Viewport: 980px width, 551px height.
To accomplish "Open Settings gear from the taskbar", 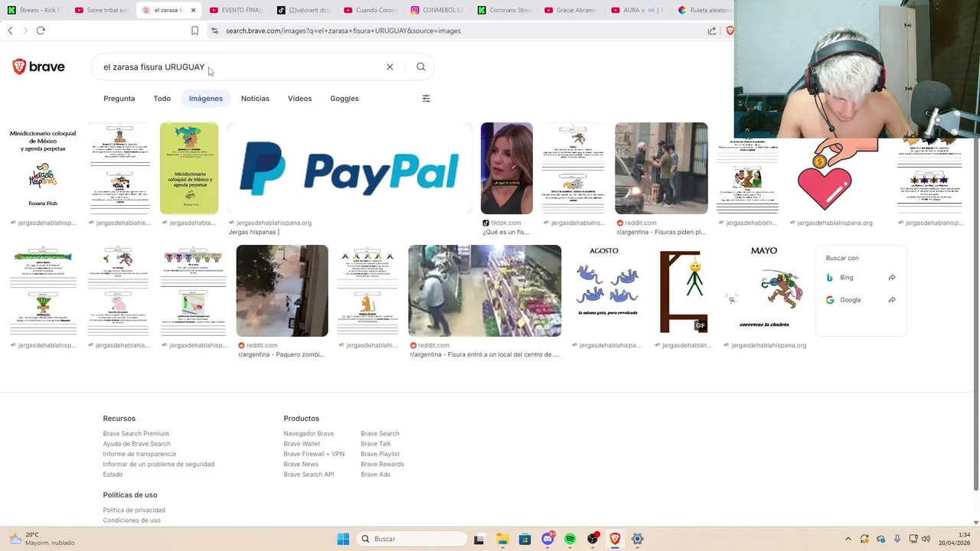I will tap(637, 539).
